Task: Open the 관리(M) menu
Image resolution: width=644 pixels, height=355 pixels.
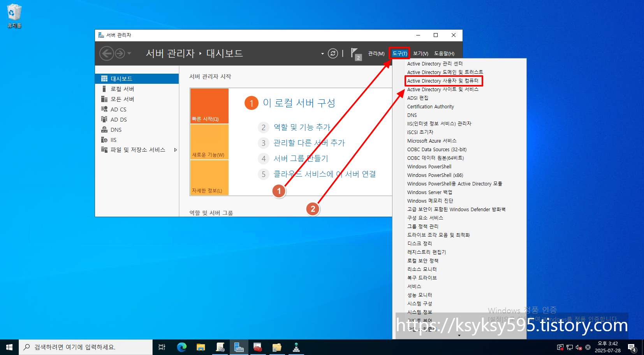Action: (376, 54)
